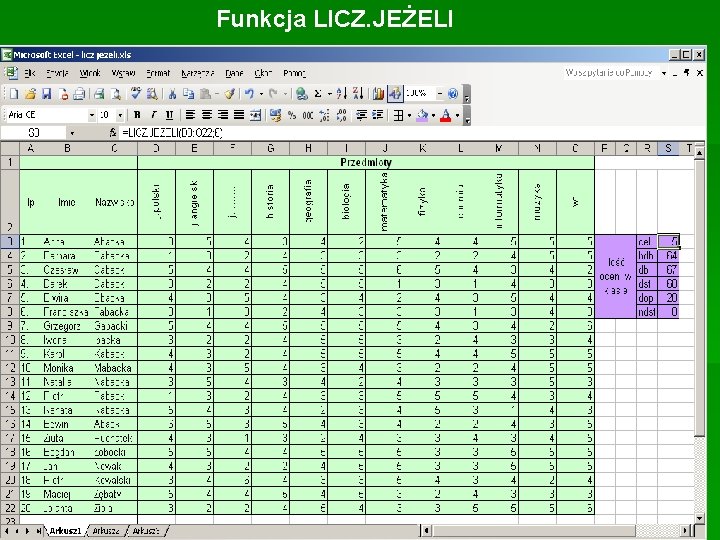Apply Currency style from the formatting toolbar
Viewport: 720px width, 540px height.
click(x=275, y=115)
